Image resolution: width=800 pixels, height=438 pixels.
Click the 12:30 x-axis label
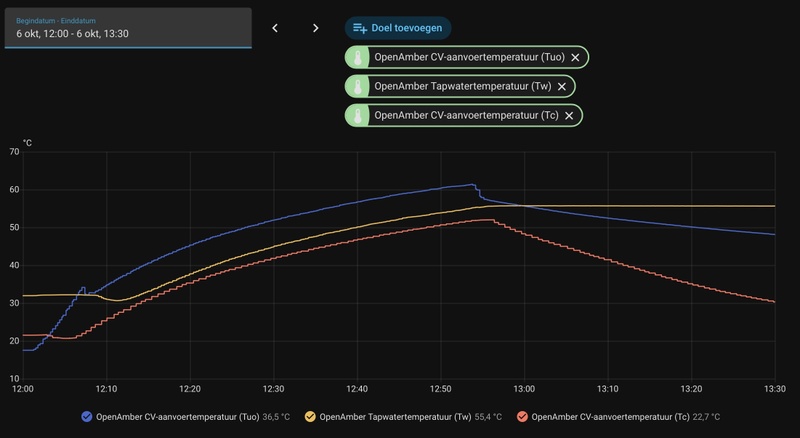coord(273,389)
